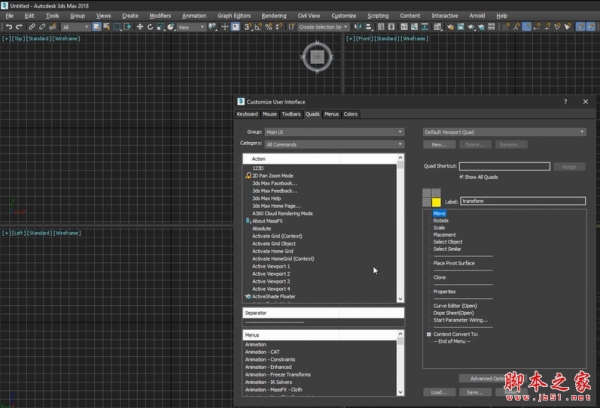The height and width of the screenshot is (408, 600).
Task: Open the Rendered Frame Window icon
Action: pos(461,27)
